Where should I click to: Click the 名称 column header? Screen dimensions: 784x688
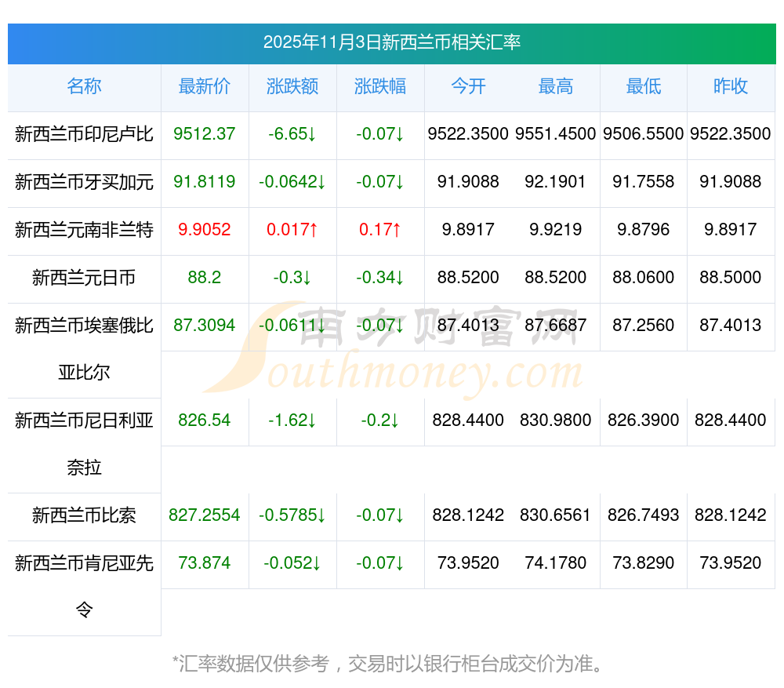(x=84, y=86)
